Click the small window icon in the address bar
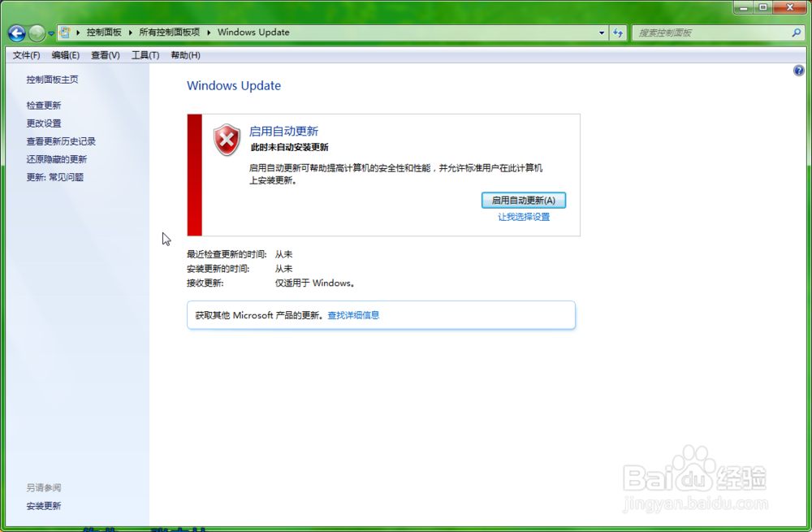 coord(66,32)
